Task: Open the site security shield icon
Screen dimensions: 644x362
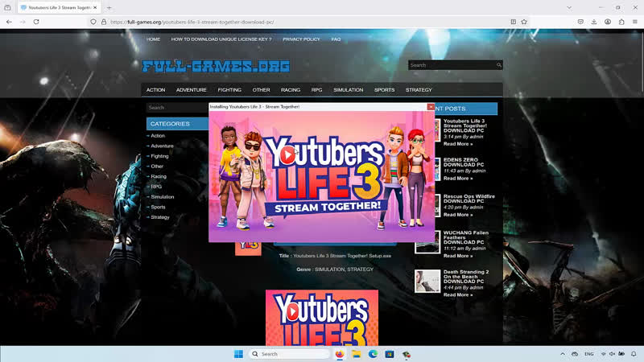Action: click(93, 22)
